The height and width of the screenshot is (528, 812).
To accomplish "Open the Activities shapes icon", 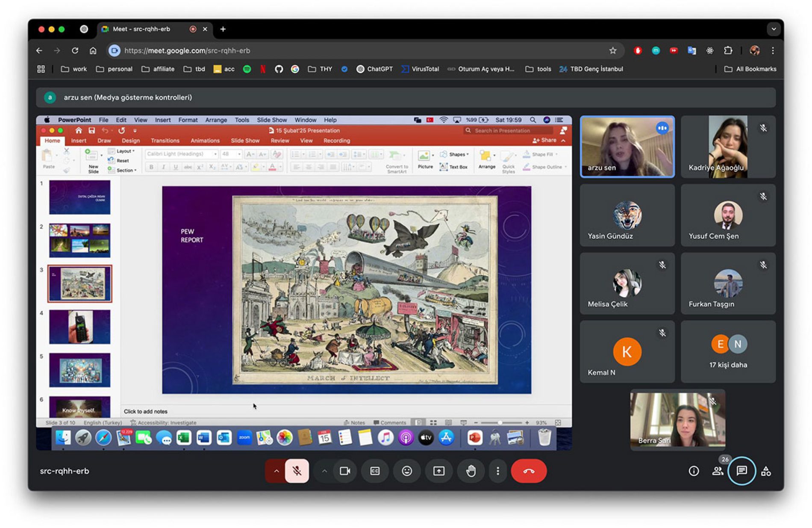I will pyautogui.click(x=766, y=471).
